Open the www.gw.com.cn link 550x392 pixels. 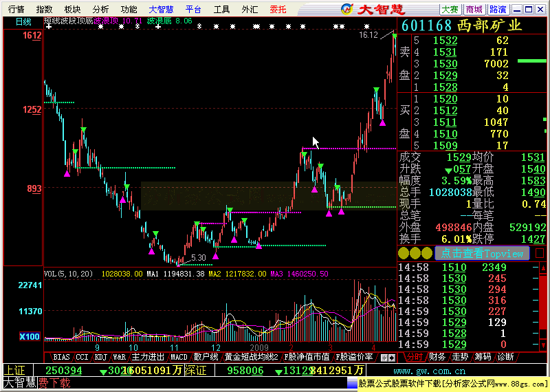coord(429,371)
